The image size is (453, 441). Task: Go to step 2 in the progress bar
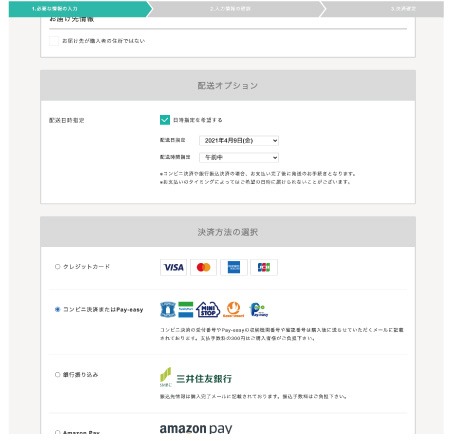233,9
